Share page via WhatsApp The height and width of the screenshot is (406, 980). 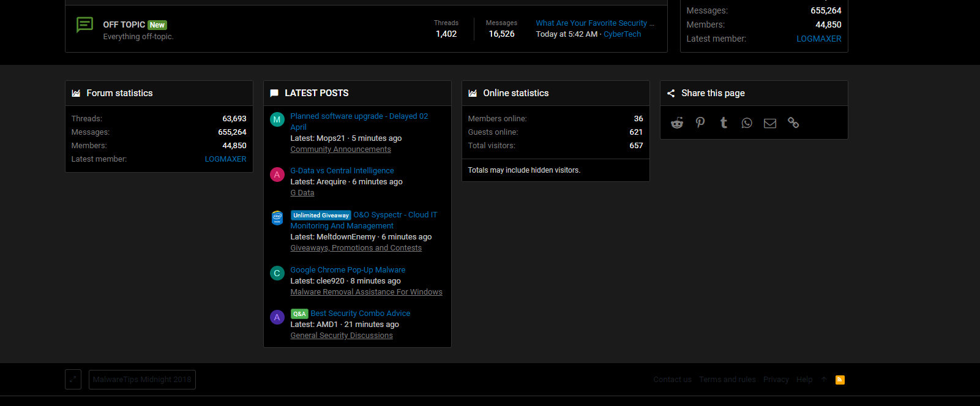click(x=747, y=123)
